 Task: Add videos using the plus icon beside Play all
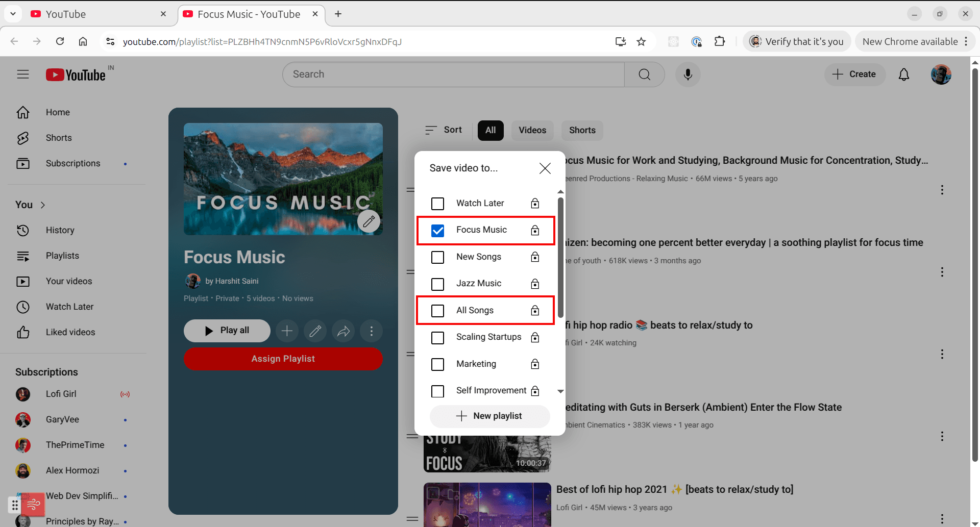(287, 331)
